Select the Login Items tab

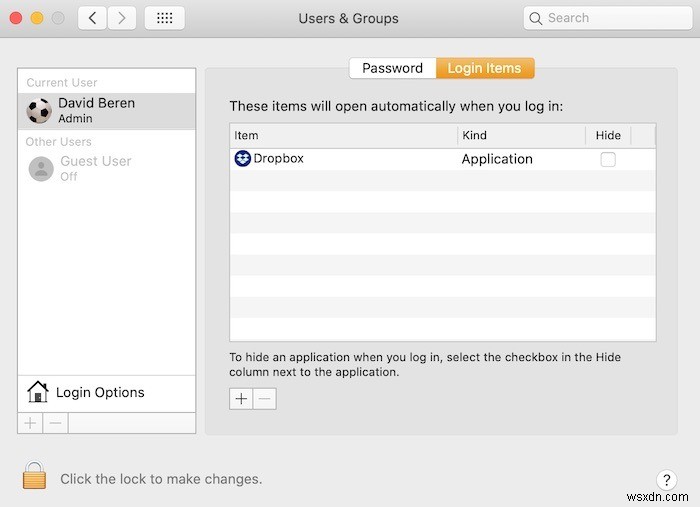coord(484,68)
